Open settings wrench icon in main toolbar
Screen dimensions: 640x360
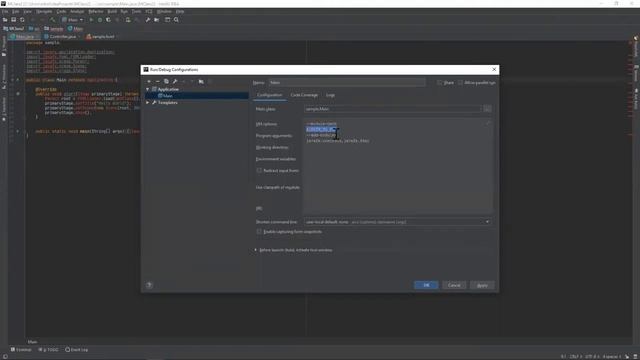[147, 20]
